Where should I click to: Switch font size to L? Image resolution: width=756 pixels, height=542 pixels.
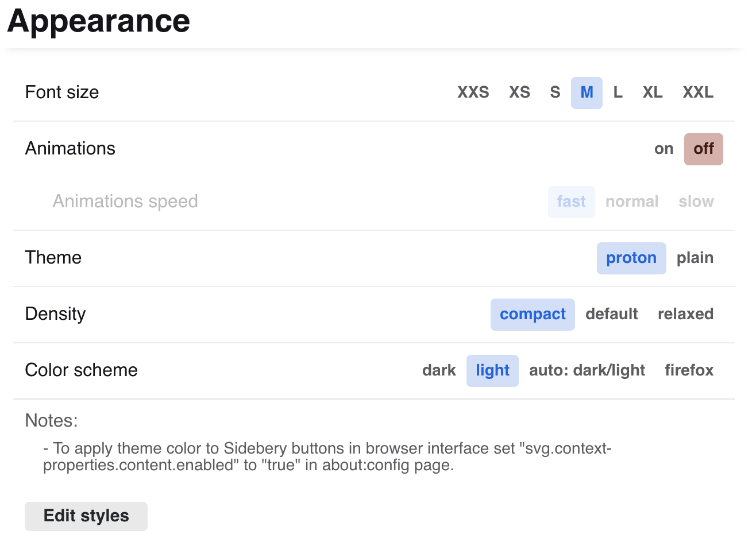click(x=618, y=92)
